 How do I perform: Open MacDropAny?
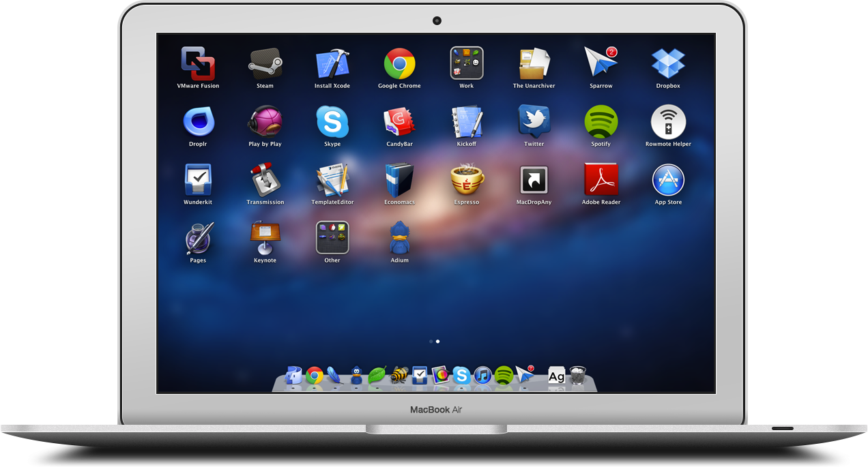534,180
